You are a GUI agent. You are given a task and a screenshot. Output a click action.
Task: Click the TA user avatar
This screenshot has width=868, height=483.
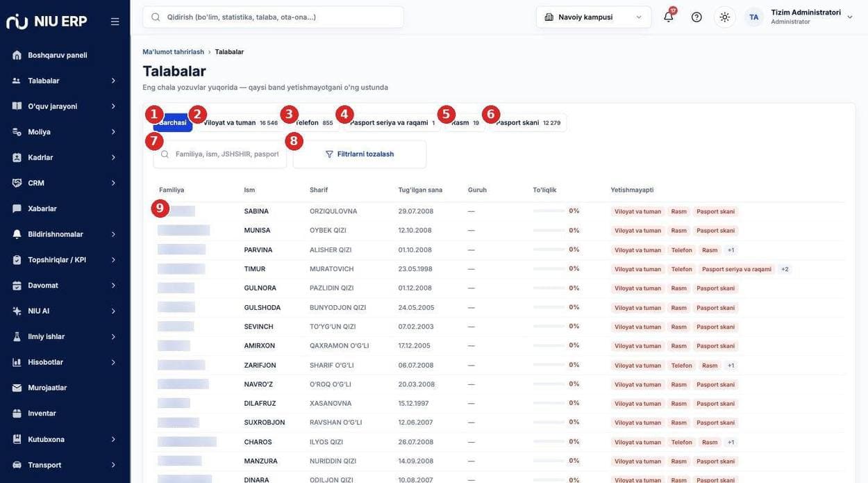point(754,17)
